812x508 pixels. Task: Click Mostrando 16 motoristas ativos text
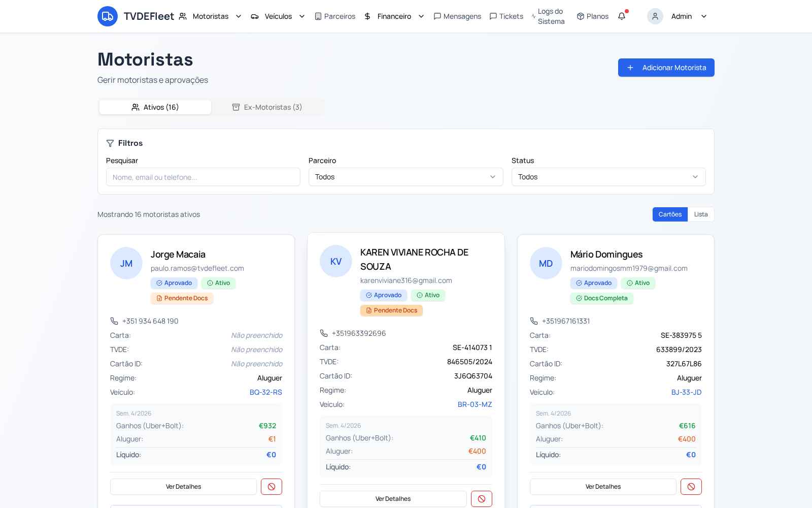tap(149, 214)
